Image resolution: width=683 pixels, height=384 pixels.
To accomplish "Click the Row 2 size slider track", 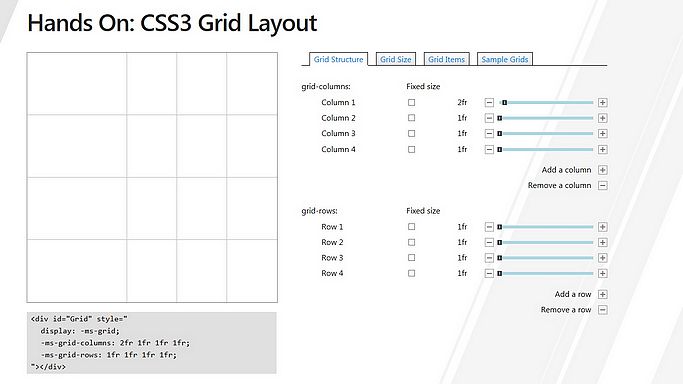I will pos(546,243).
